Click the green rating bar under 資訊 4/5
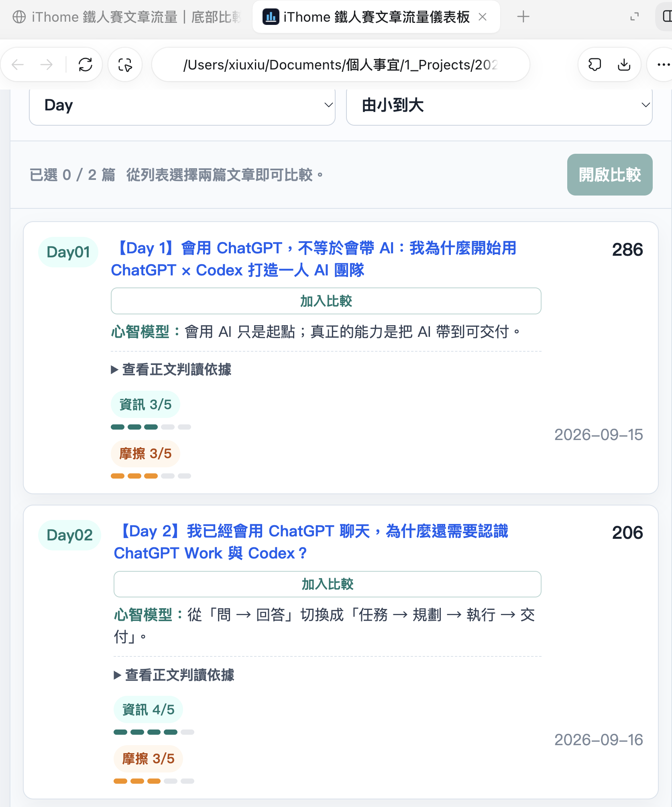Viewport: 672px width, 807px height. point(154,732)
